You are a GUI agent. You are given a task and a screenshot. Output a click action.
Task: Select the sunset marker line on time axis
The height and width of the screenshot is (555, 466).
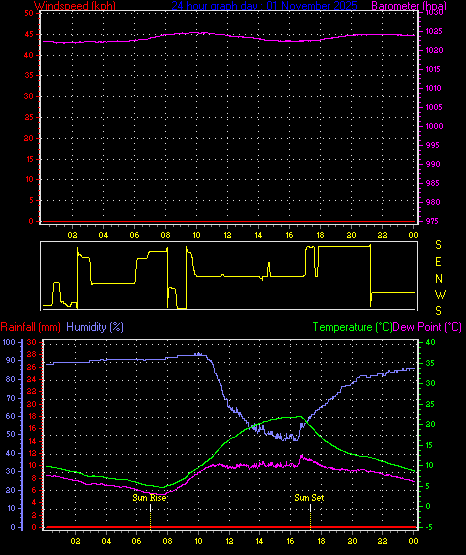pos(310,517)
